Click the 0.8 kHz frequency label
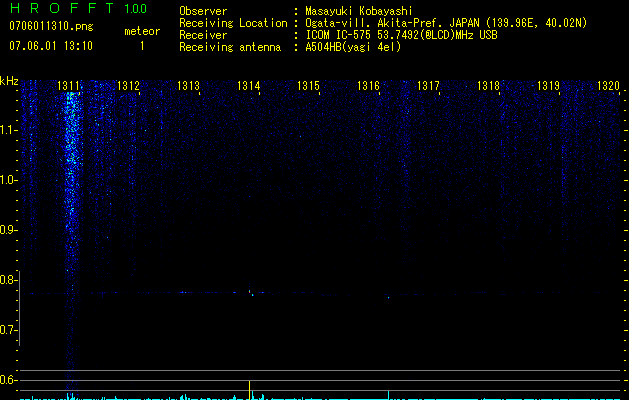The width and height of the screenshot is (629, 400). (8, 280)
